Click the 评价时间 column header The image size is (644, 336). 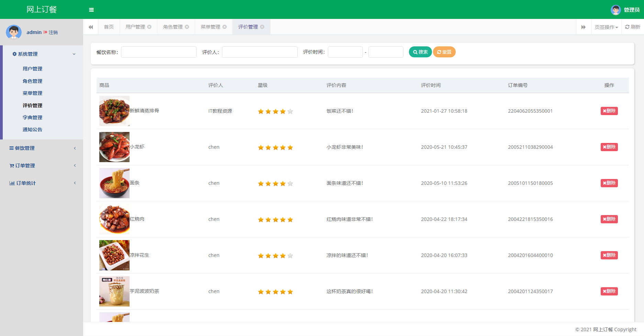(x=431, y=85)
